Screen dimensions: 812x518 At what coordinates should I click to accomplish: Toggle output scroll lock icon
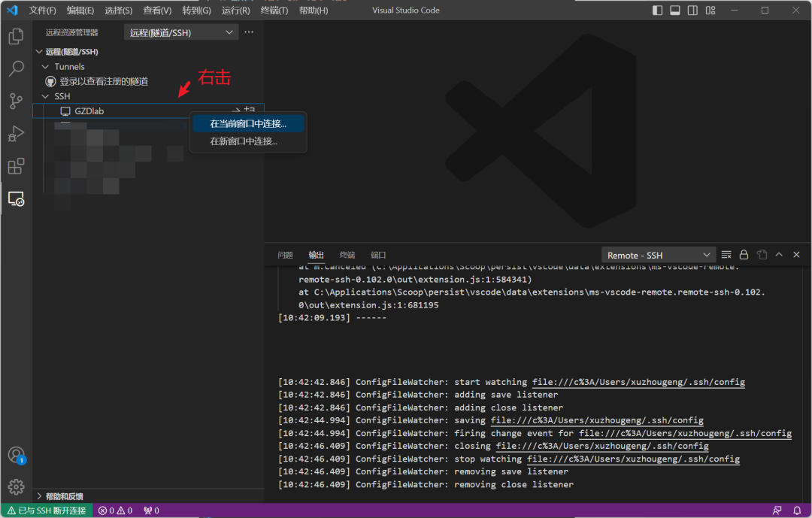click(x=744, y=255)
